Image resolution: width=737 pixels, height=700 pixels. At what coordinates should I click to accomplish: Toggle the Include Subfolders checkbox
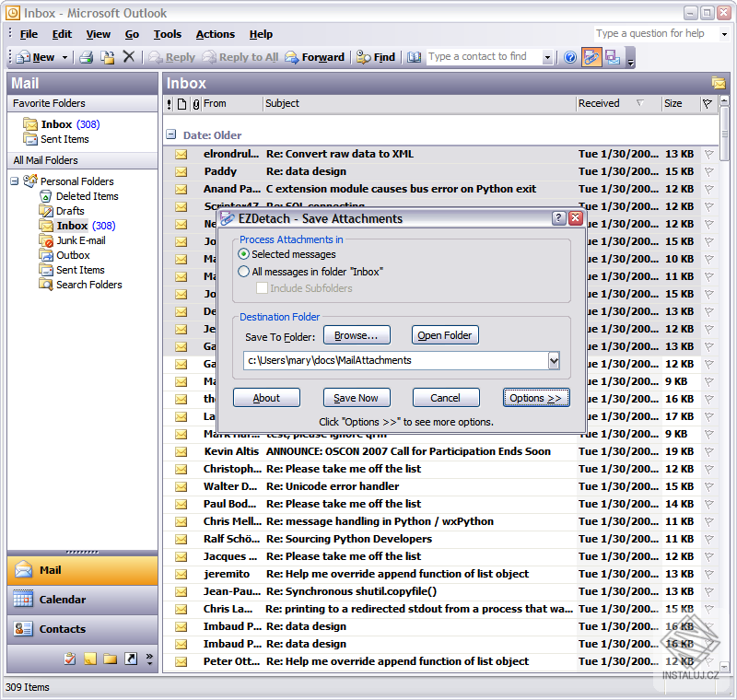tap(263, 288)
